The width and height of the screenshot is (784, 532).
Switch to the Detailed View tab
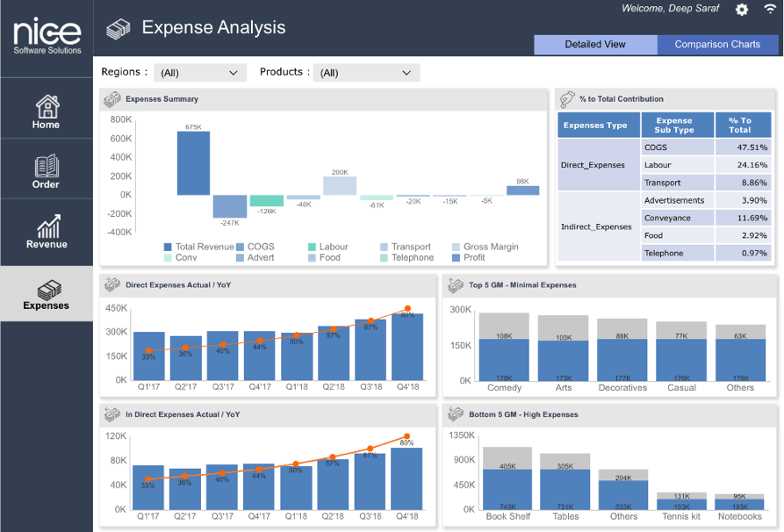(x=594, y=45)
